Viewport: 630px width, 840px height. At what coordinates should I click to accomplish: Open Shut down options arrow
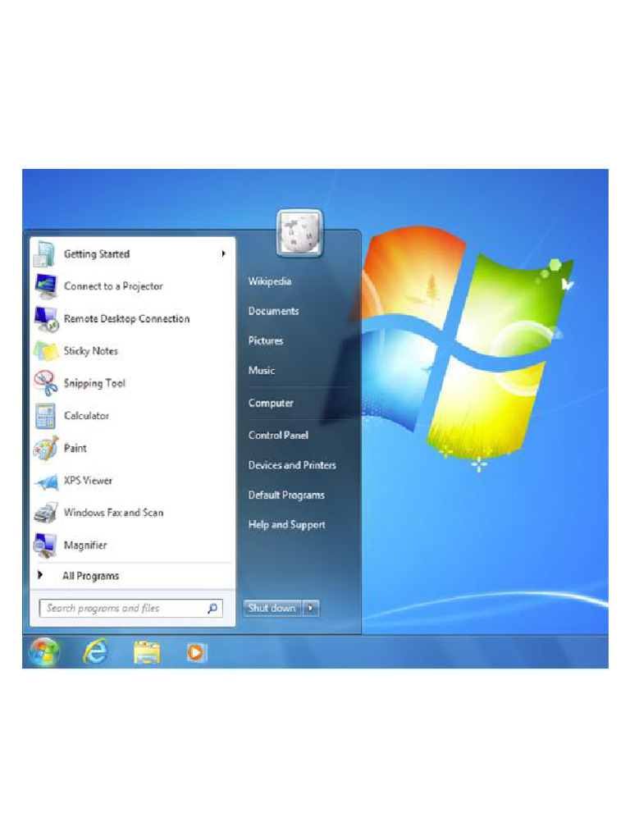pyautogui.click(x=311, y=608)
